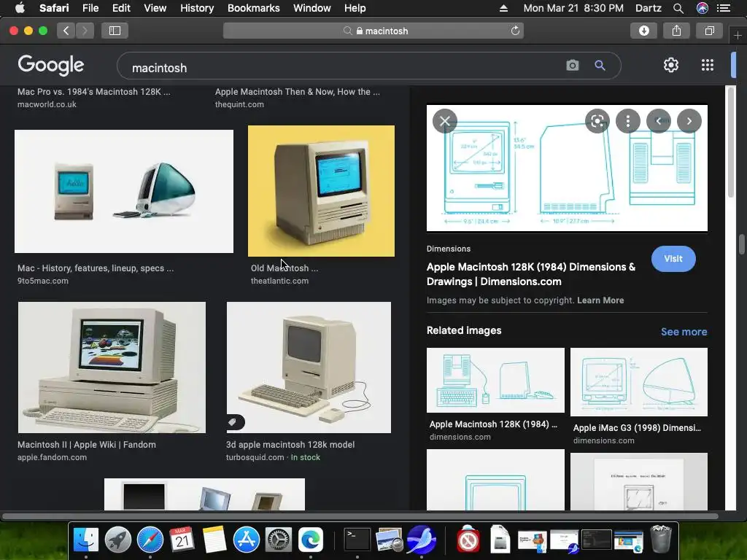Go to previous image in preview
Image resolution: width=747 pixels, height=560 pixels.
click(659, 121)
